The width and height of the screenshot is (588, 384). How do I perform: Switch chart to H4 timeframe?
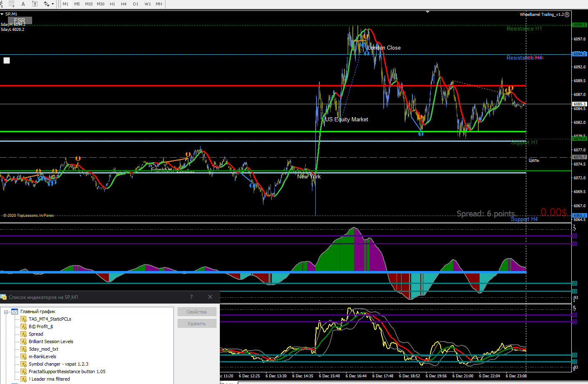(x=124, y=4)
